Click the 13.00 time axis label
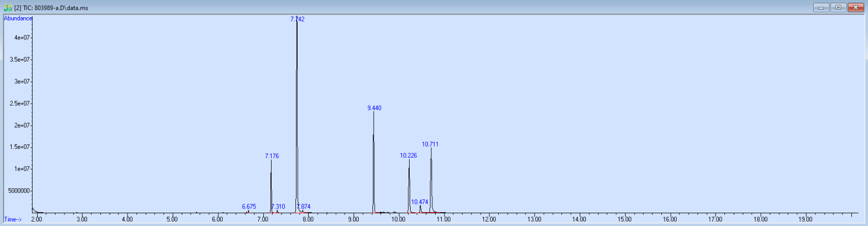868x226 pixels. (x=534, y=220)
